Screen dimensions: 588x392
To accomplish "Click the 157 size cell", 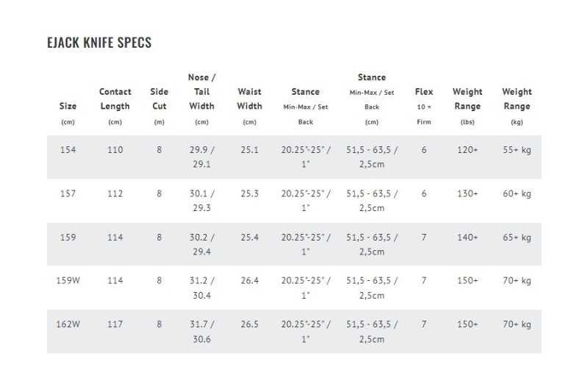I will point(68,194).
